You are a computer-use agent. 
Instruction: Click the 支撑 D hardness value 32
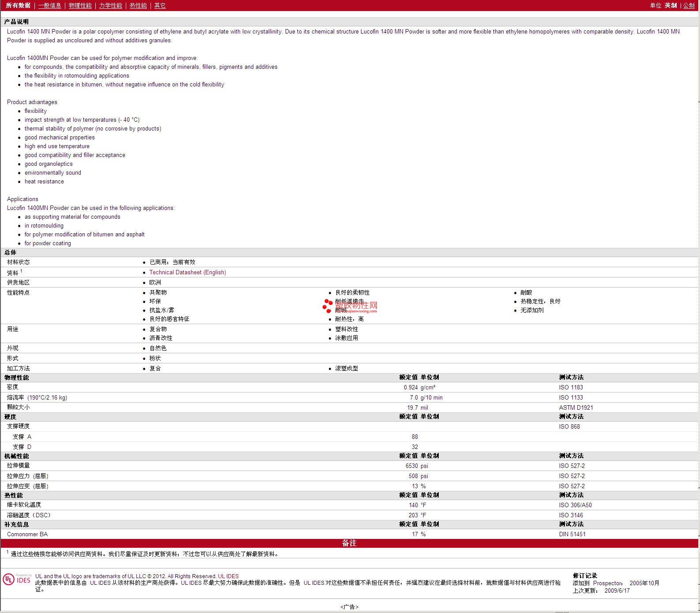(x=414, y=447)
